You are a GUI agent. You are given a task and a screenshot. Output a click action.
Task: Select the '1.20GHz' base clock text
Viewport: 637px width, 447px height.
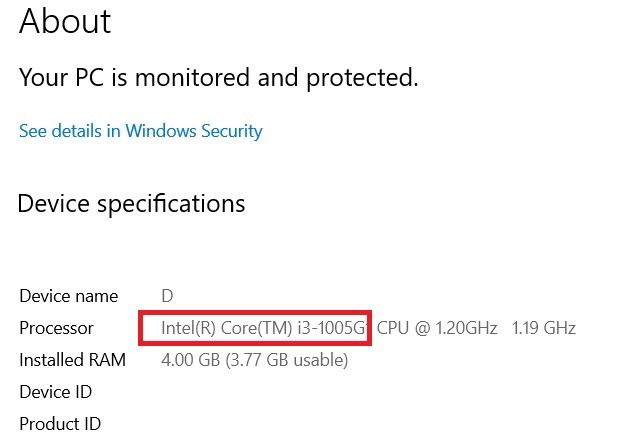click(x=466, y=328)
